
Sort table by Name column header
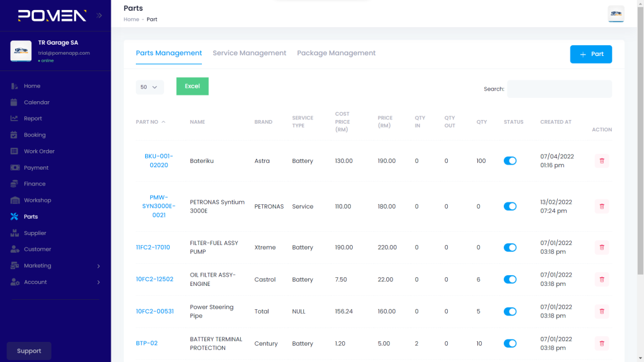coord(197,122)
